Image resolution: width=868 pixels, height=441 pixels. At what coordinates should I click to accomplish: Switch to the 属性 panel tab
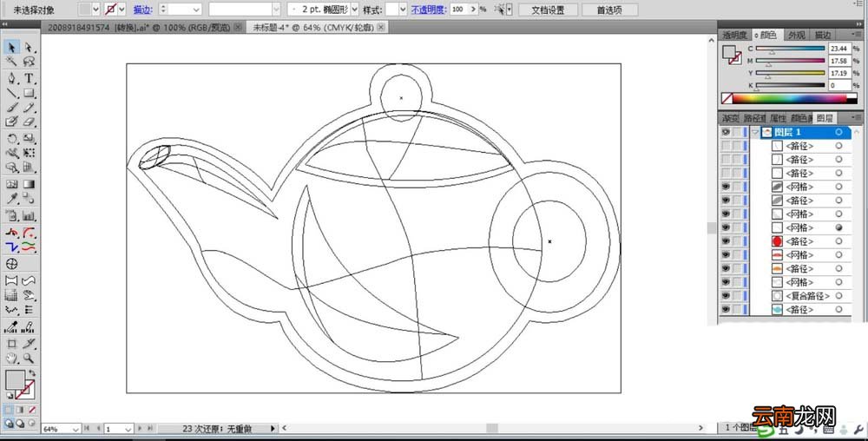(778, 118)
